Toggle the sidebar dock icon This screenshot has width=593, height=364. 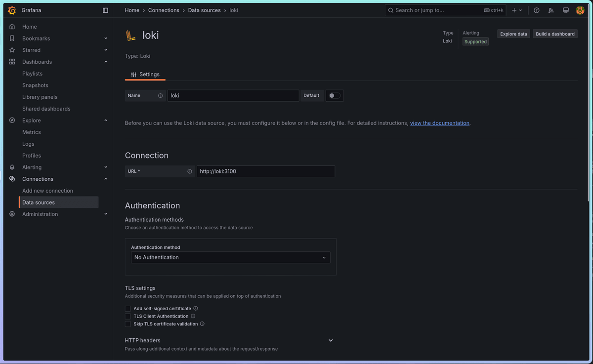tap(105, 10)
